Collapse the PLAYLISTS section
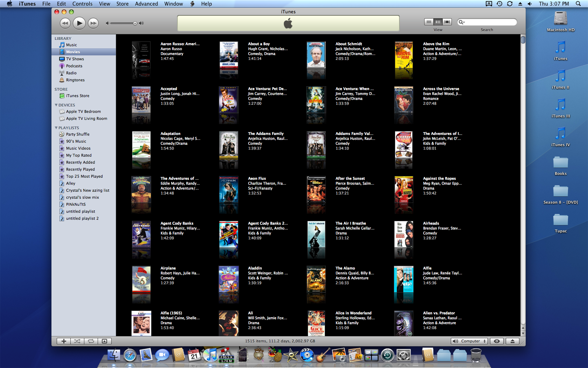 56,128
